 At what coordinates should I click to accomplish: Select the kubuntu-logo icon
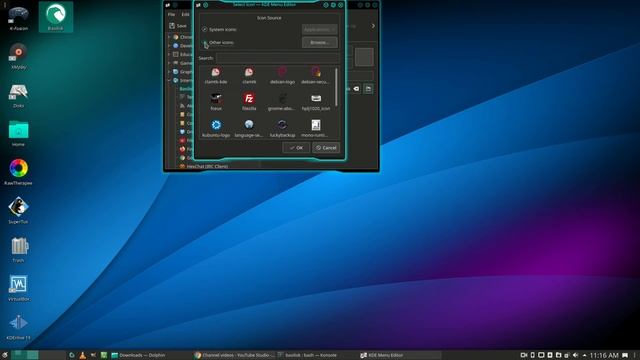[x=216, y=129]
